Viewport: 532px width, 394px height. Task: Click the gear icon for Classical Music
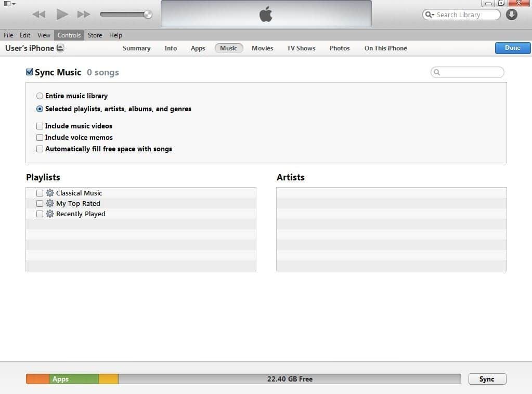coord(50,193)
